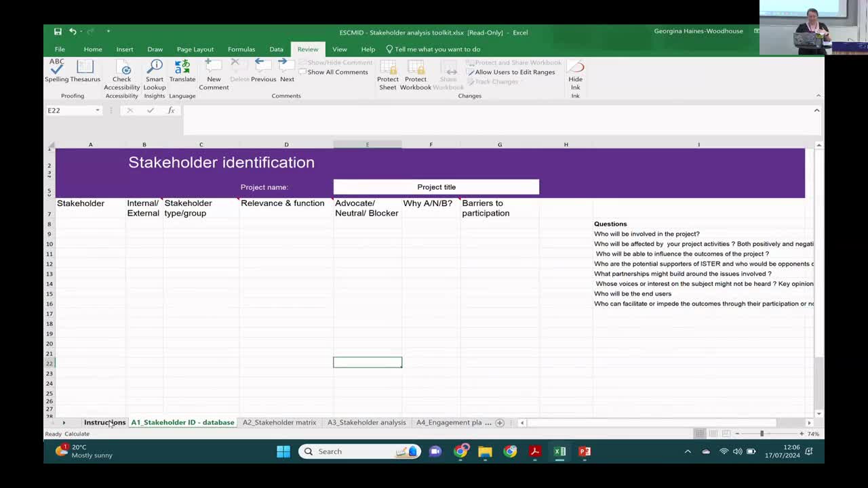The image size is (868, 488).
Task: Open the PowerPoint taskbar icon
Action: click(x=585, y=451)
